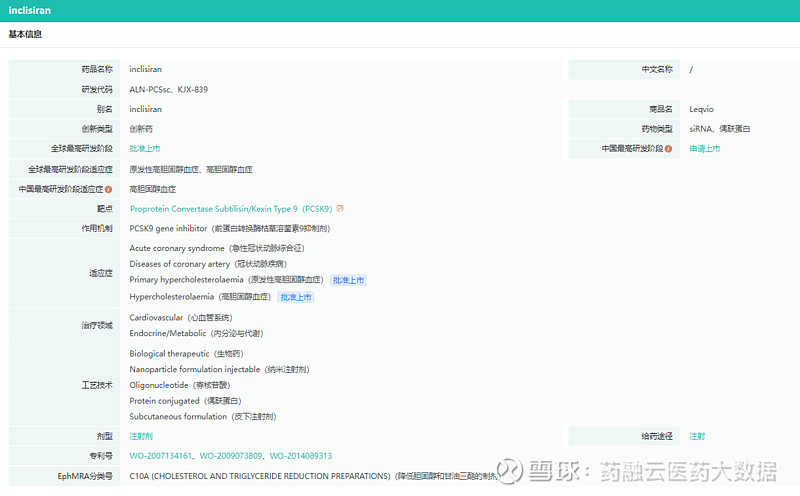The height and width of the screenshot is (496, 800).
Task: Click the 原发性高胆固醇血症、高胆固醇血症 indication value
Action: click(x=191, y=169)
